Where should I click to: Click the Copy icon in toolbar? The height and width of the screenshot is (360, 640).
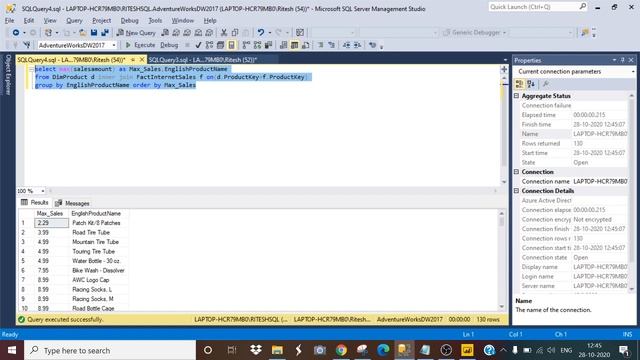235,33
